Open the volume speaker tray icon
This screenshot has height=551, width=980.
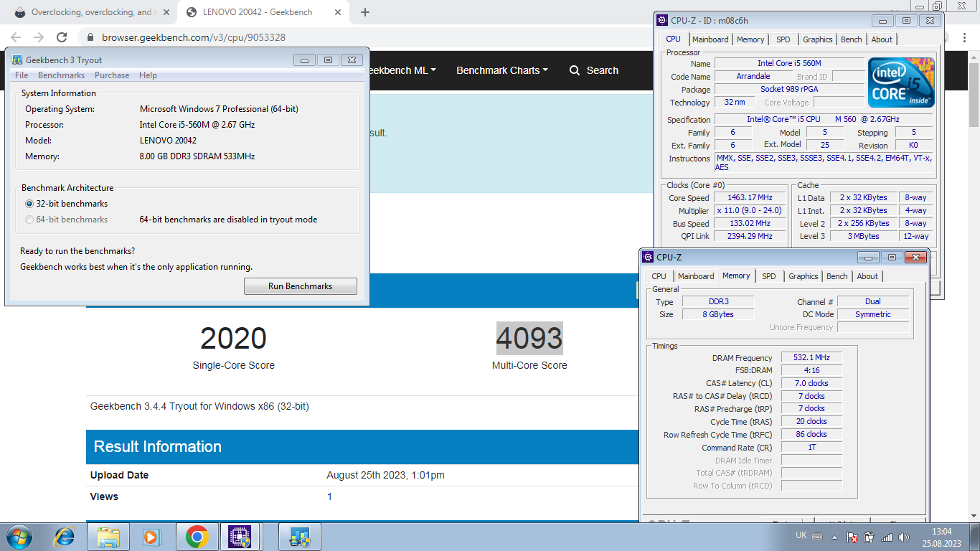(x=905, y=537)
